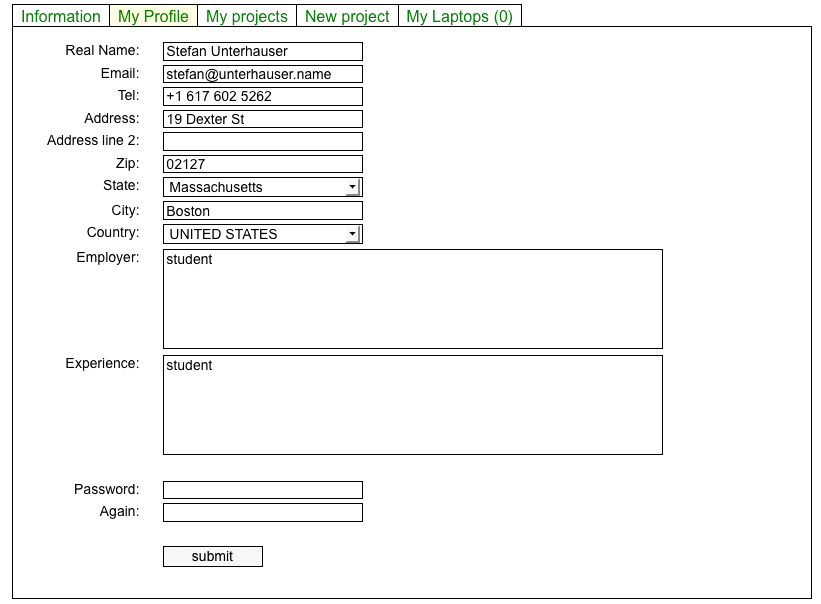Click the Again password confirmation field
Viewport: 821px width, 604px height.
pyautogui.click(x=262, y=513)
